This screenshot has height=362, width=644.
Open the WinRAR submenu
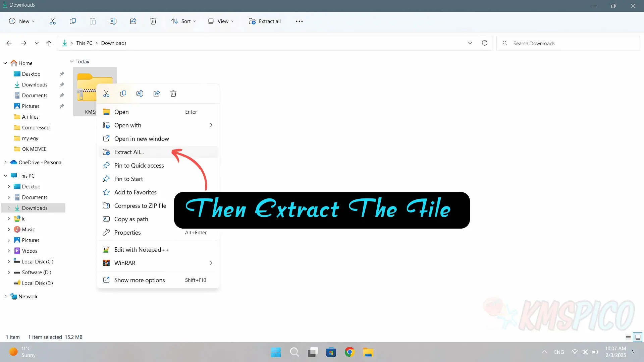pos(158,263)
